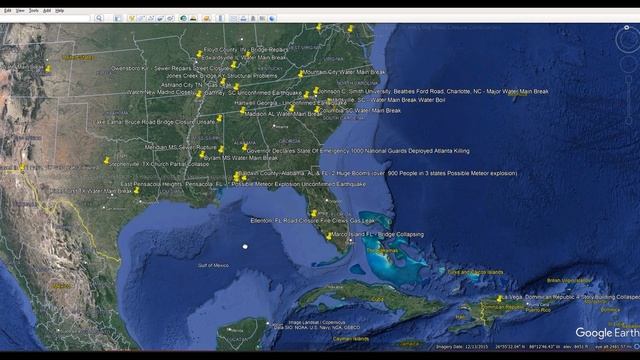
Task: Select the Add Placemark pushpin tool
Action: (131, 18)
